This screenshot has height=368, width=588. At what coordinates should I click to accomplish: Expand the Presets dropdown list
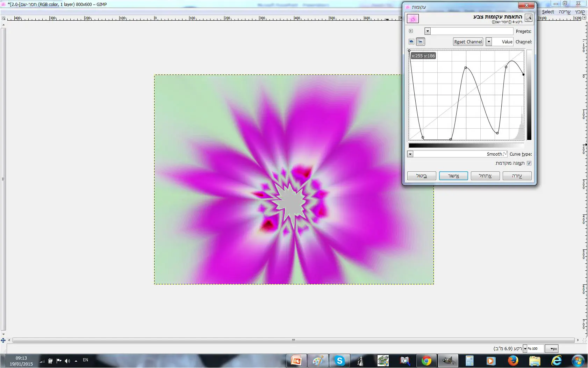[428, 31]
